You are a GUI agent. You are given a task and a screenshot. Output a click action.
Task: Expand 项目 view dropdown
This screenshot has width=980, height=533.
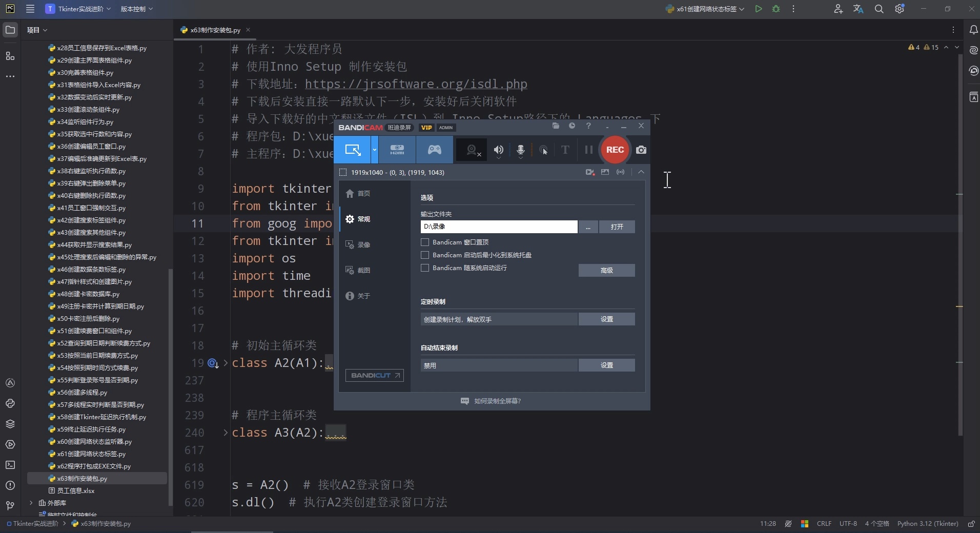(37, 30)
